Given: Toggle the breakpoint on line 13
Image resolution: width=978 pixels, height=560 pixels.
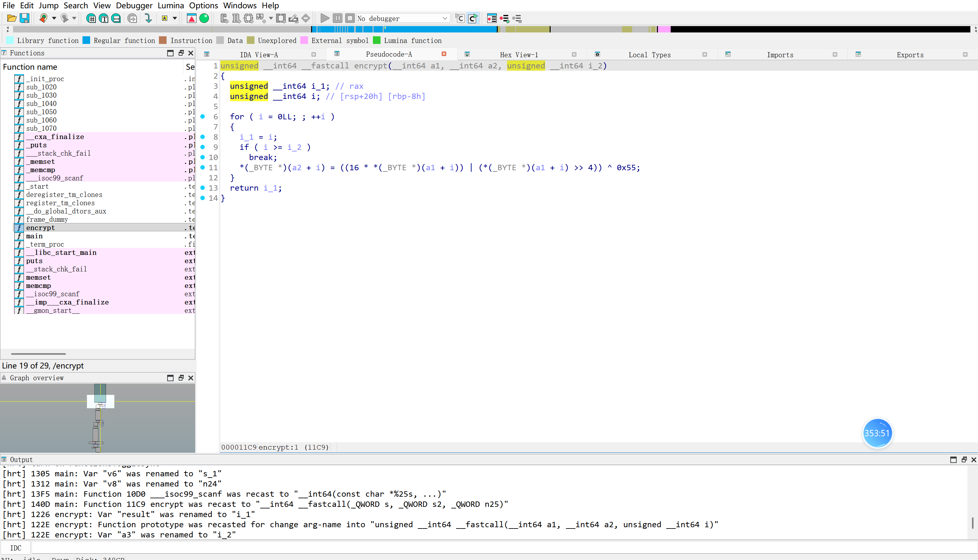Looking at the screenshot, I should pyautogui.click(x=203, y=188).
